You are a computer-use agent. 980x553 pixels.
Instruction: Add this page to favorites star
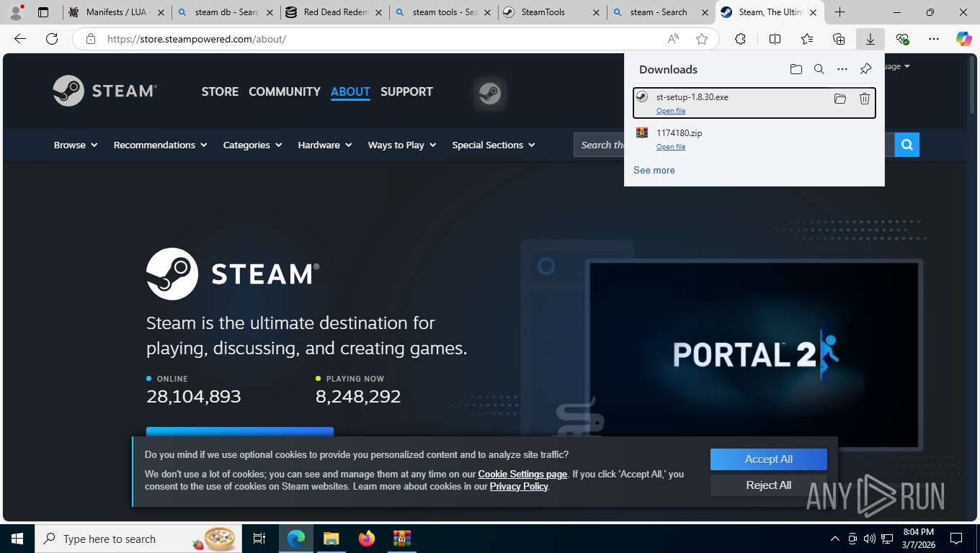(702, 39)
